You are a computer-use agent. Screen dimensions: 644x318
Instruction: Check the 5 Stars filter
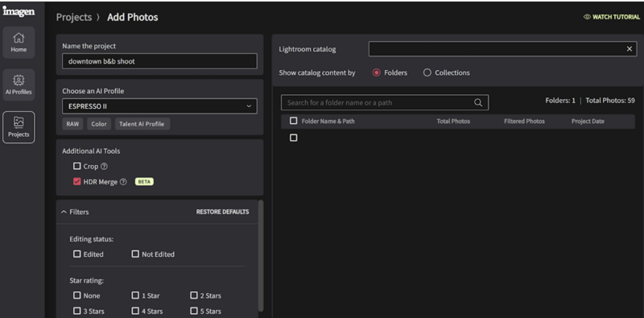[x=194, y=311]
